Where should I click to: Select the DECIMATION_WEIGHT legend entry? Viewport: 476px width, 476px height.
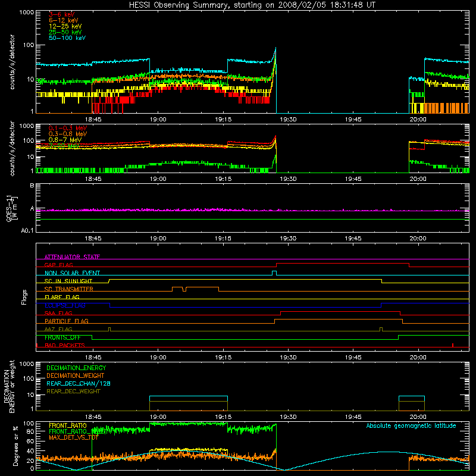tap(76, 375)
